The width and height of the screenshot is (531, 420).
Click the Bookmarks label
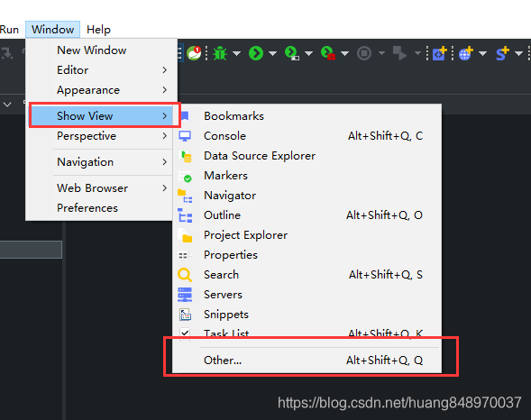point(233,116)
